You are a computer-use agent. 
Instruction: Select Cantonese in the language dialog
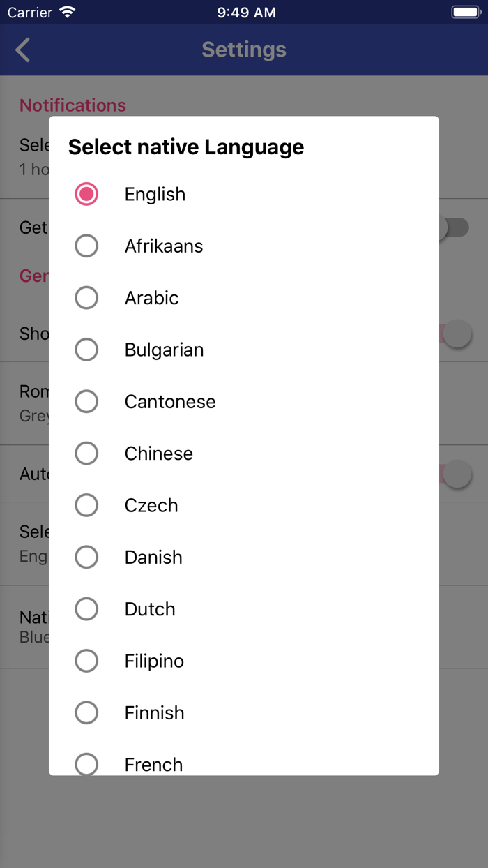[86, 401]
